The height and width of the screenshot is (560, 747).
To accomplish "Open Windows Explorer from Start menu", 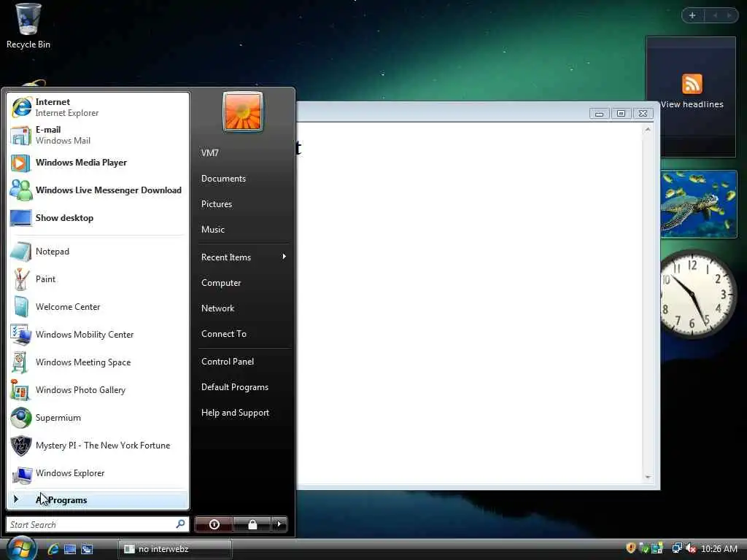I will tap(98, 472).
